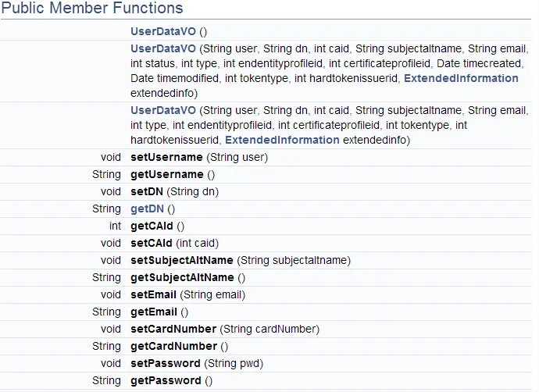Open the UserDataVO () default constructor link

(x=163, y=32)
